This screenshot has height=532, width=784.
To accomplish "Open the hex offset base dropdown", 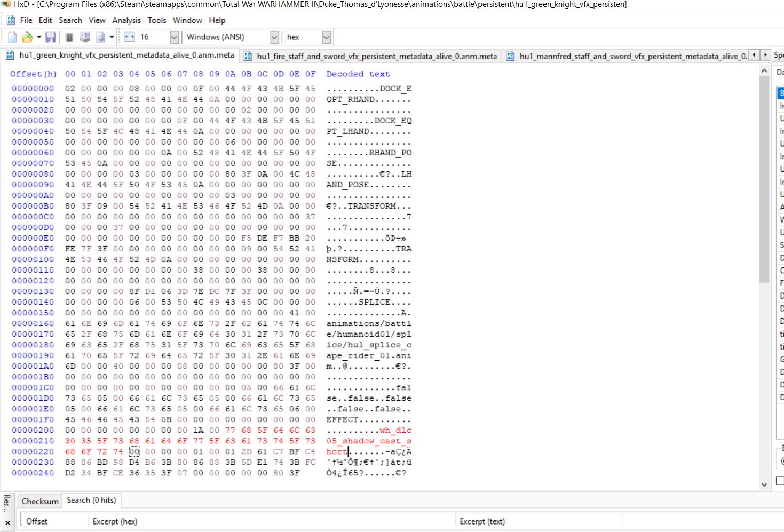I will [x=327, y=37].
